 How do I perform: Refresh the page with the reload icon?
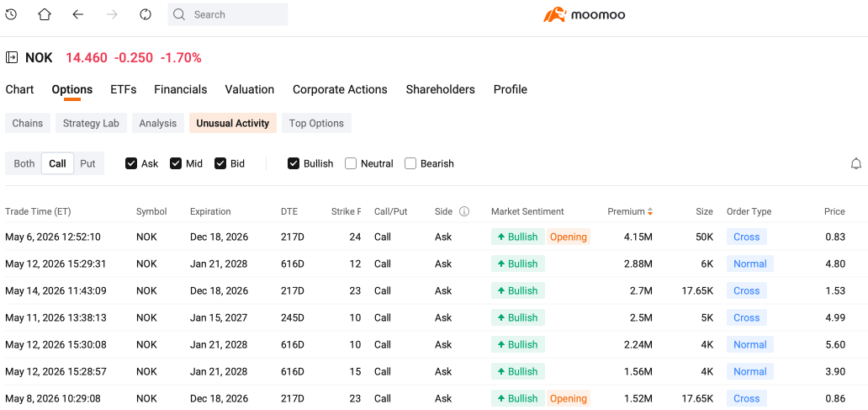[x=146, y=14]
